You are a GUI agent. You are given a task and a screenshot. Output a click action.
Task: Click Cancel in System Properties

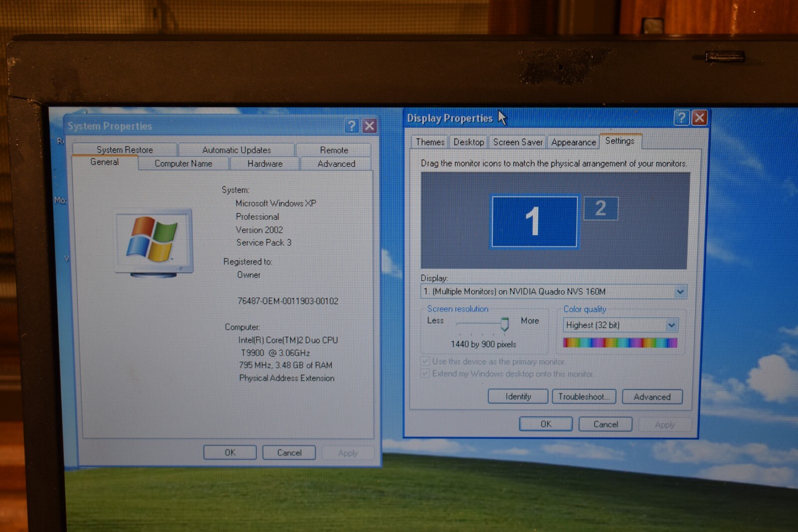[x=289, y=453]
